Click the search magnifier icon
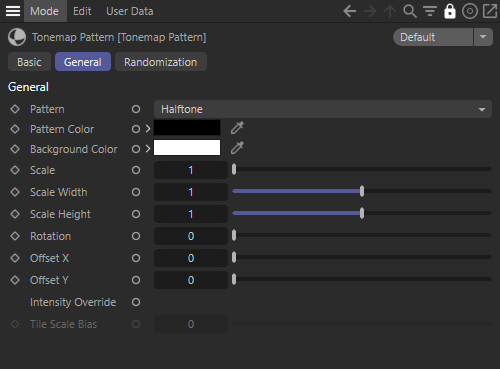The height and width of the screenshot is (369, 500). pos(410,11)
